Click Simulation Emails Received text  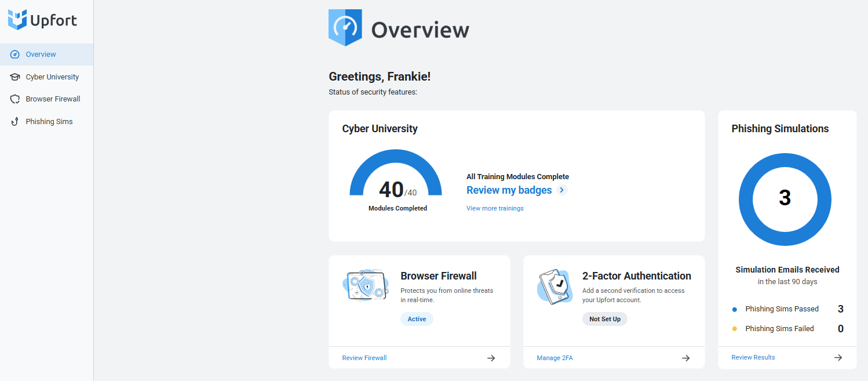coord(787,270)
